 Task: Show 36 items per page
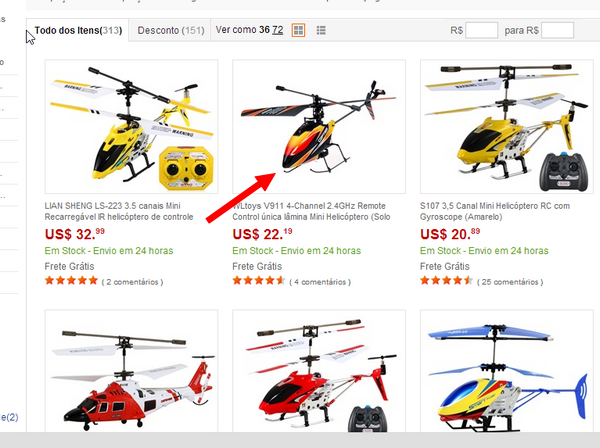[264, 30]
